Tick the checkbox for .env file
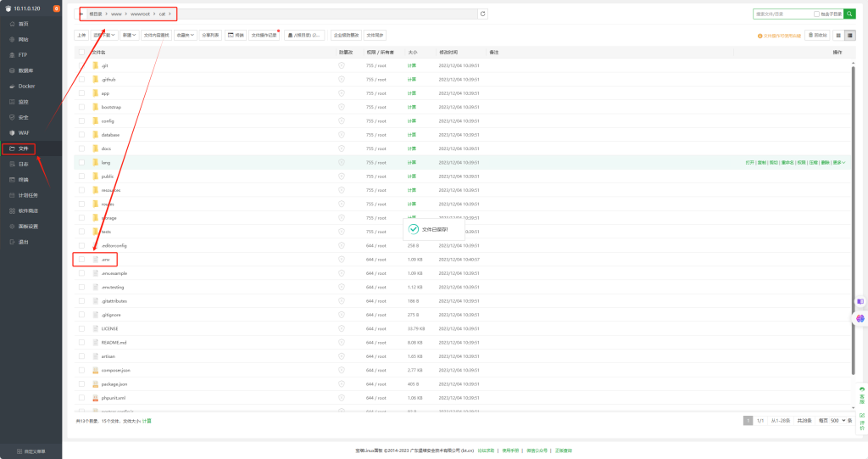Image resolution: width=868 pixels, height=459 pixels. coord(82,260)
